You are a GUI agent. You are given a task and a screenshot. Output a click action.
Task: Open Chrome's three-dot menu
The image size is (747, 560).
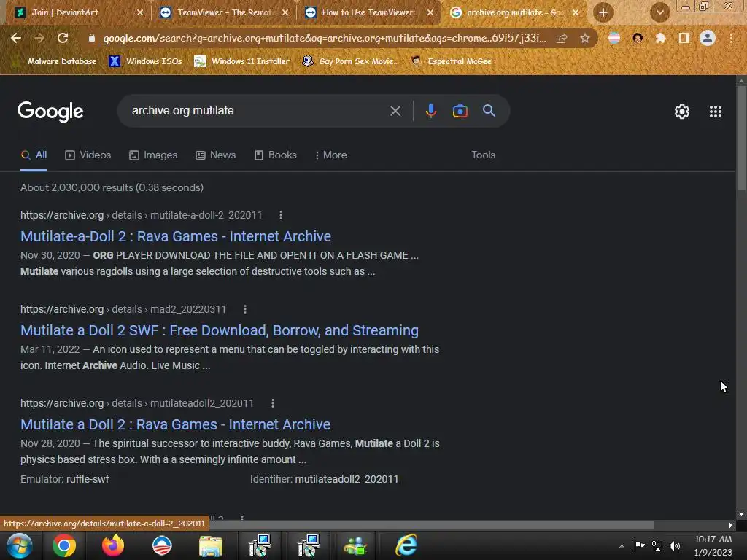coord(731,38)
